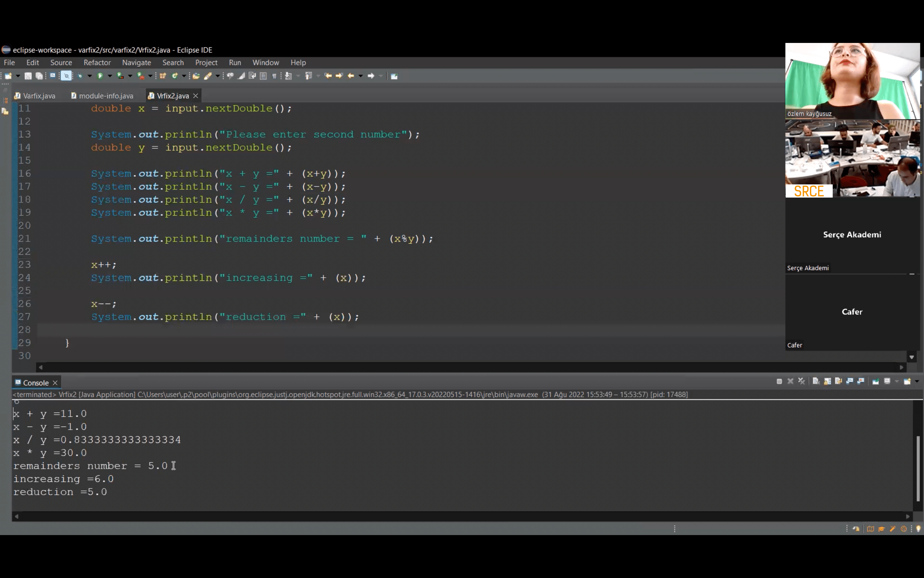Run Vrfix2 with the green Run button
Screen dimensions: 924x578
[100, 76]
